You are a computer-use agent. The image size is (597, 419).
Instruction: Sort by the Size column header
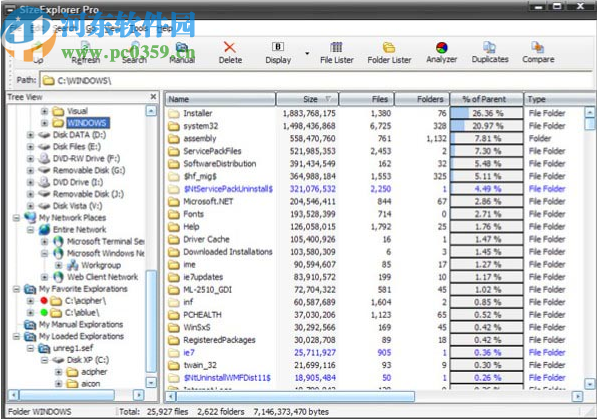click(x=307, y=99)
